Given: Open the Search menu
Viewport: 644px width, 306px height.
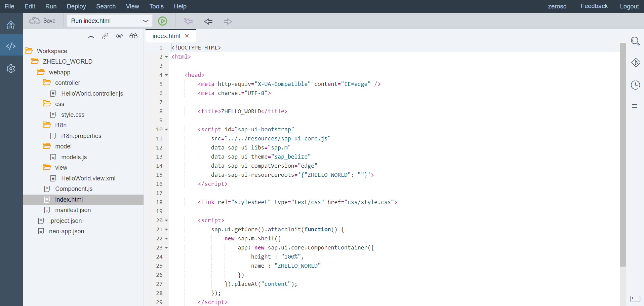Looking at the screenshot, I should (106, 6).
